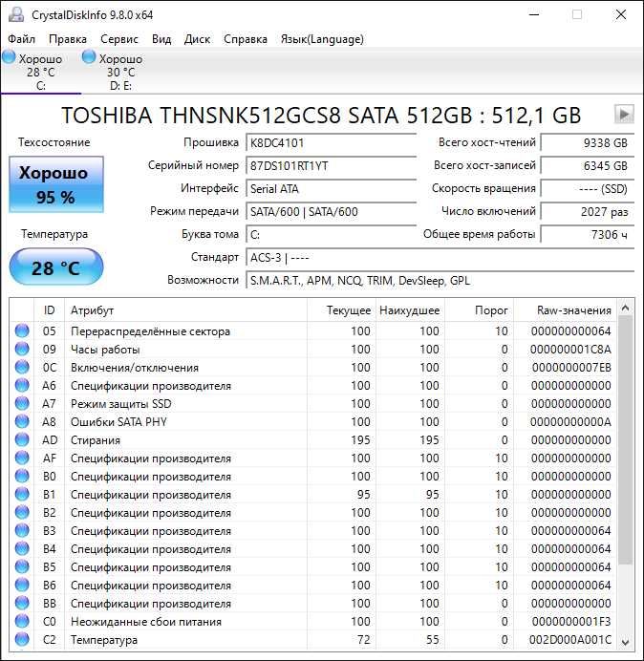Click the status icon for attribute A8
This screenshot has width=644, height=661.
click(22, 421)
